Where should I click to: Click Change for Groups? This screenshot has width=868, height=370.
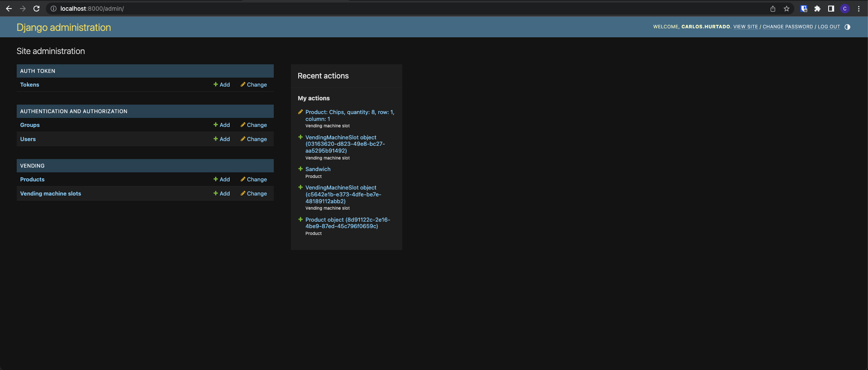(x=254, y=125)
